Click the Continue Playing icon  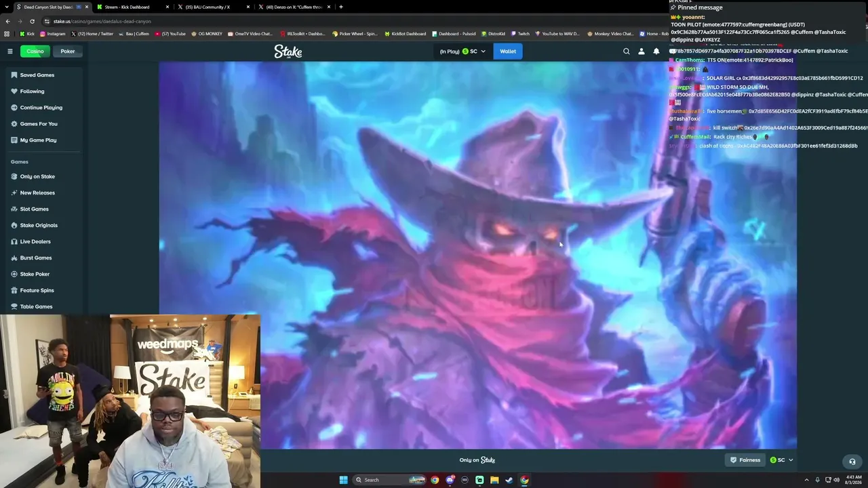(x=14, y=108)
